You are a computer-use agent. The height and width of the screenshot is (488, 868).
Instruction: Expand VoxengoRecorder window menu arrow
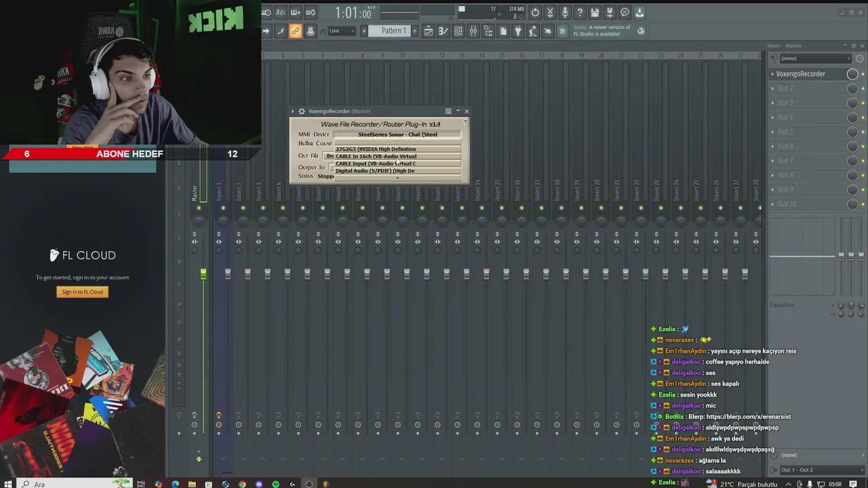[x=293, y=111]
